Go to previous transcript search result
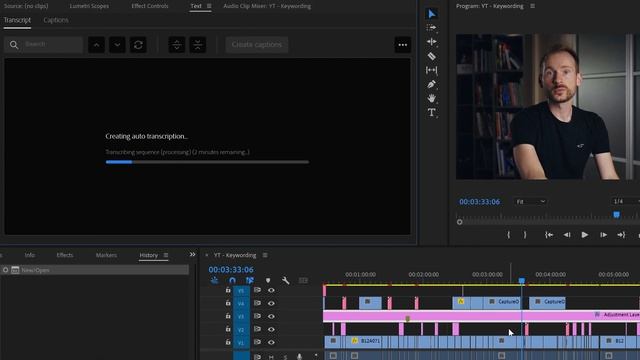This screenshot has width=640, height=360. (x=96, y=45)
